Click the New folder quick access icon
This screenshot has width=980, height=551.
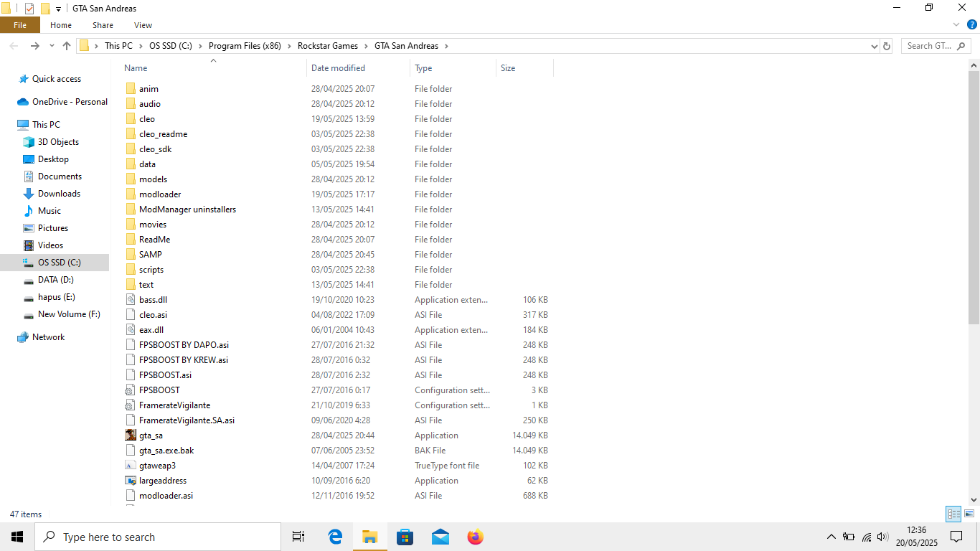pyautogui.click(x=45, y=9)
